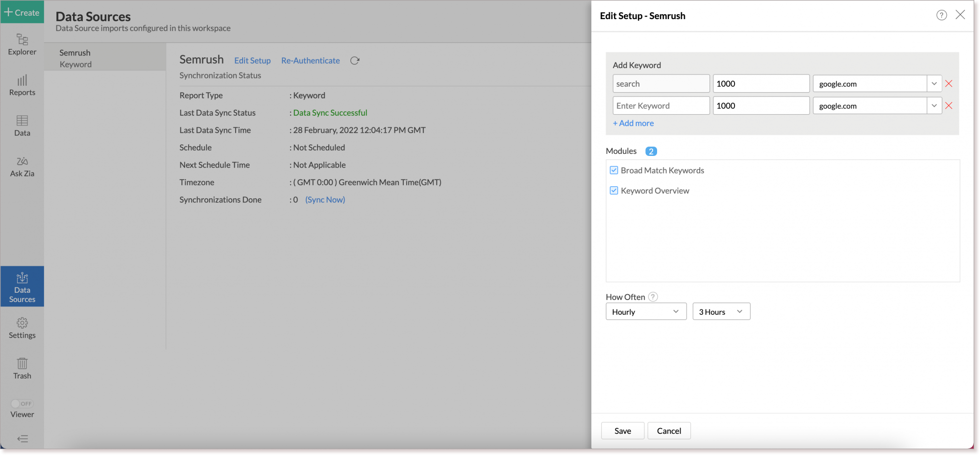Click the Save button
The width and height of the screenshot is (980, 455).
[623, 430]
